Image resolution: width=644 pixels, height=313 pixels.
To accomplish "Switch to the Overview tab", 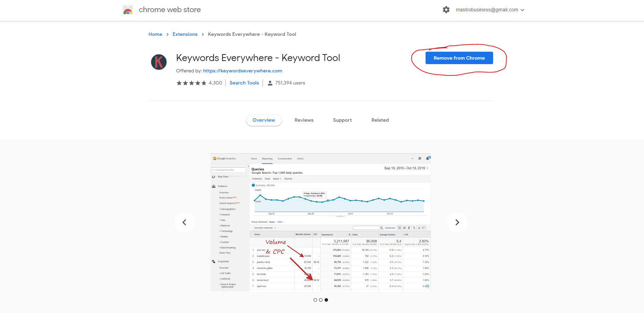I will click(x=264, y=120).
